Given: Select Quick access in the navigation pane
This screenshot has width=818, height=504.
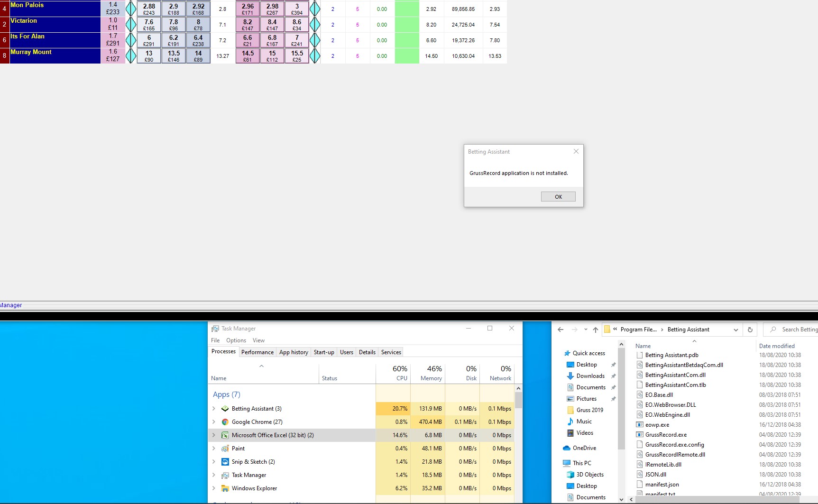Looking at the screenshot, I should point(588,353).
